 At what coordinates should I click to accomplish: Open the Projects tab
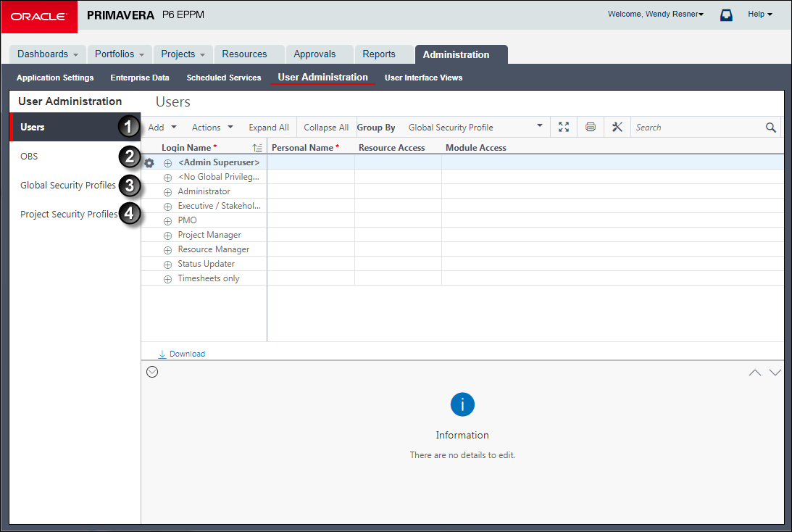click(183, 54)
